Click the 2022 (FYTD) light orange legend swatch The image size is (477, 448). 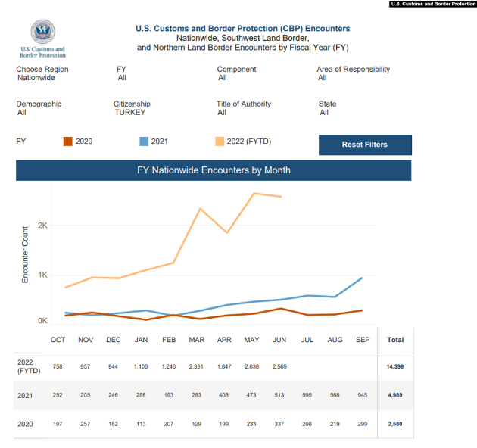coord(220,142)
